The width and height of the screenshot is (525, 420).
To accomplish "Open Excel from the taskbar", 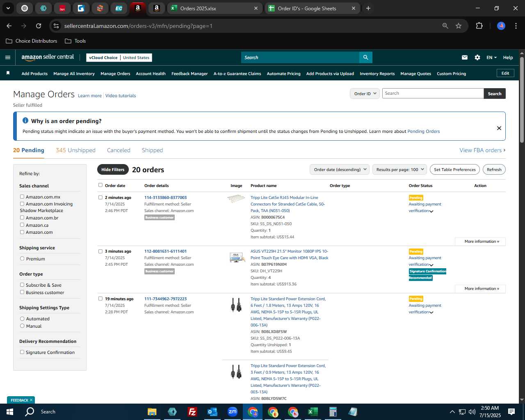I will point(313,412).
